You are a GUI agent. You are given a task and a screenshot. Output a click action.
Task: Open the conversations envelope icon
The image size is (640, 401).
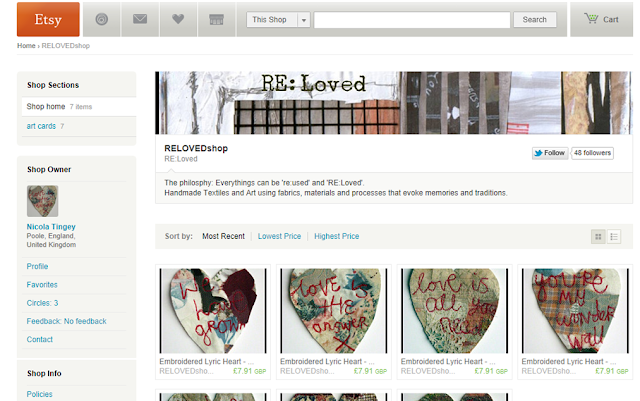[140, 19]
